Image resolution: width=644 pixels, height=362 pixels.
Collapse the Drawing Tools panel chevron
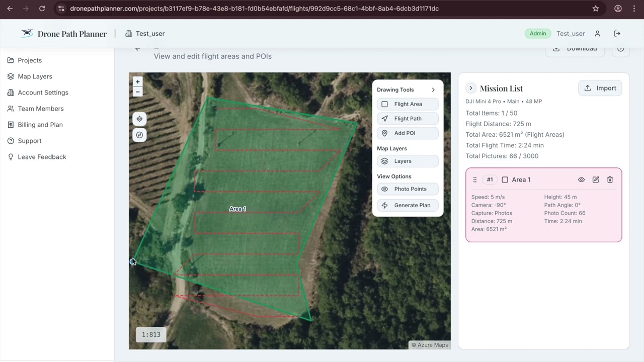[x=433, y=90]
